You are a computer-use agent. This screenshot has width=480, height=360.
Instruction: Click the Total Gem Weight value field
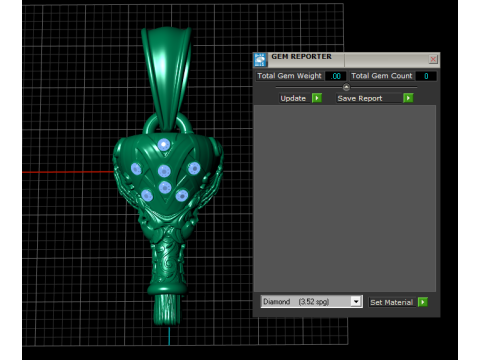335,76
